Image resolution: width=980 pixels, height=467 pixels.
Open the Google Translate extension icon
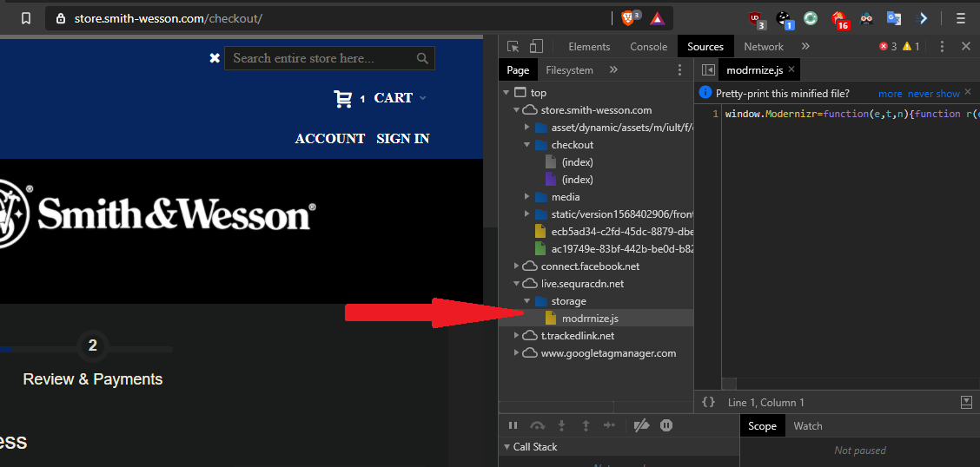pos(894,19)
